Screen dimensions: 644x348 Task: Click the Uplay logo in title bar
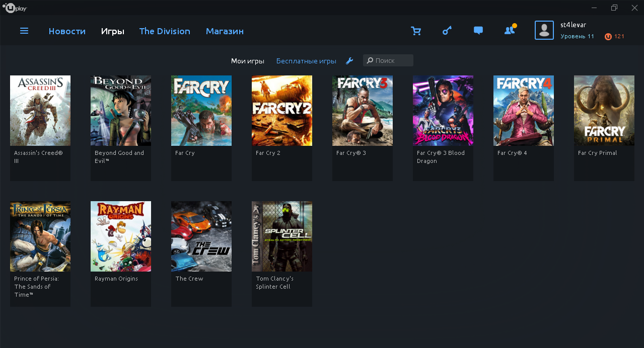click(x=15, y=8)
